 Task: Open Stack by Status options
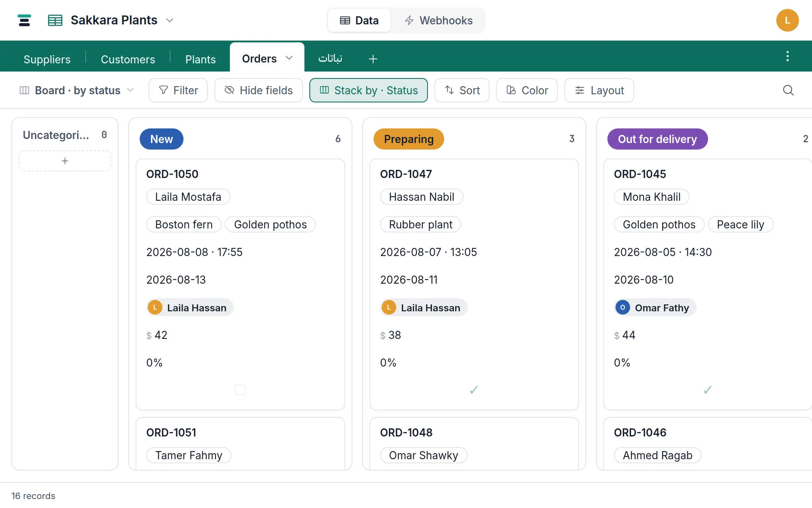point(369,90)
